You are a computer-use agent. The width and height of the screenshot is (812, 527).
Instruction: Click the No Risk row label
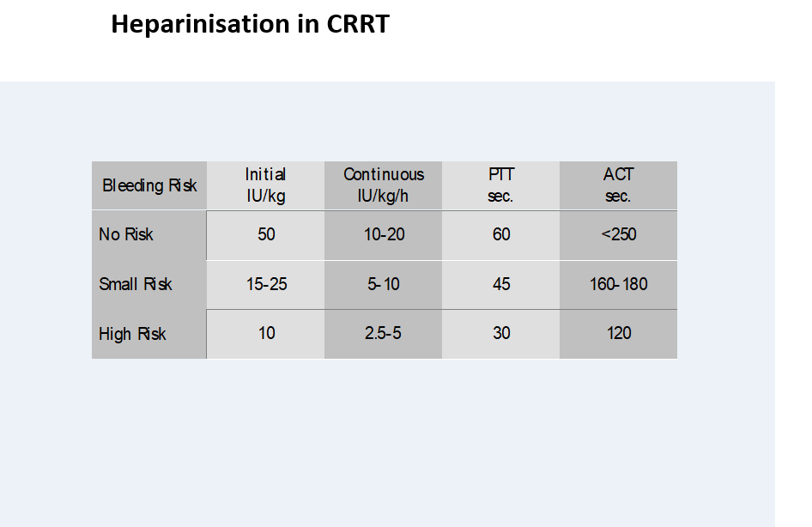(x=126, y=234)
